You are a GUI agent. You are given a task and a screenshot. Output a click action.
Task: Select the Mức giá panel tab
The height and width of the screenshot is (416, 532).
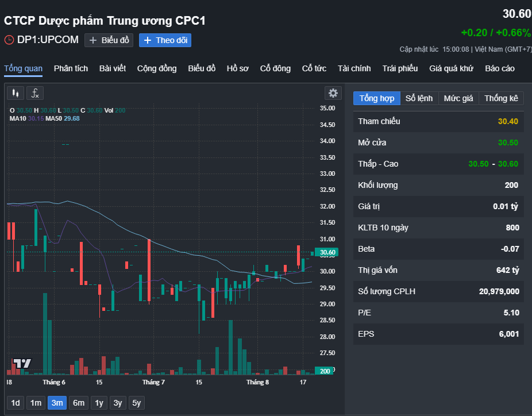[x=458, y=98]
